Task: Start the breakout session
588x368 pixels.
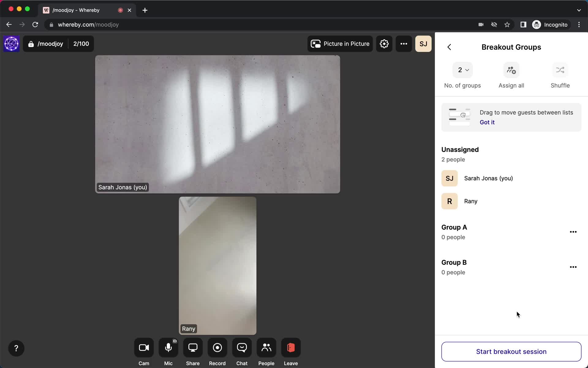Action: (511, 351)
